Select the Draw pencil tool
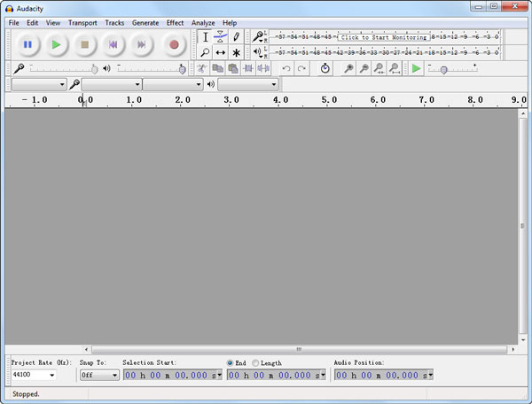 236,36
